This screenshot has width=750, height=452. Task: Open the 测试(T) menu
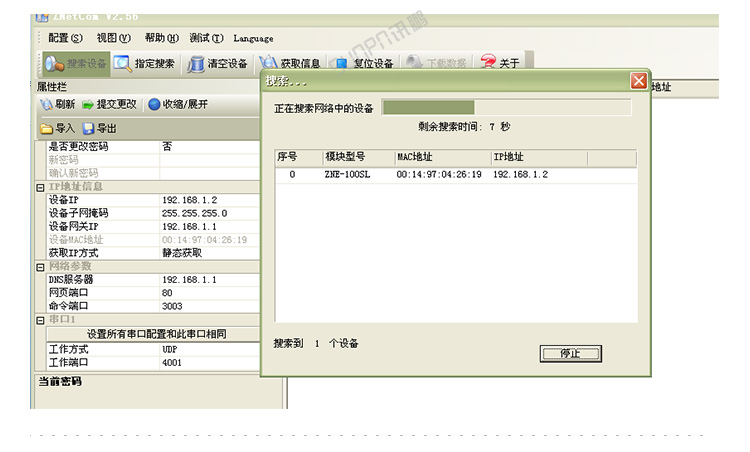coord(206,38)
